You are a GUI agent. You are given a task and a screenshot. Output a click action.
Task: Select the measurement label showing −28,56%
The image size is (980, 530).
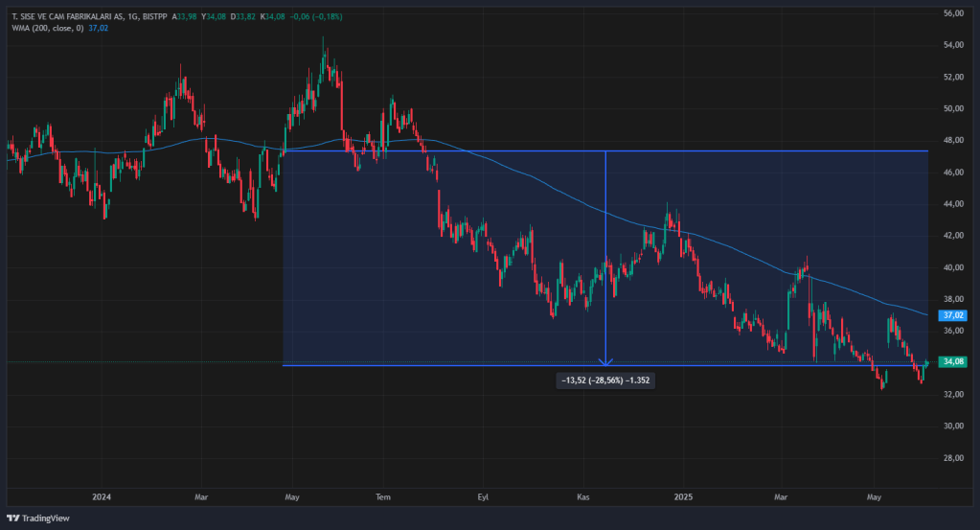pos(607,380)
